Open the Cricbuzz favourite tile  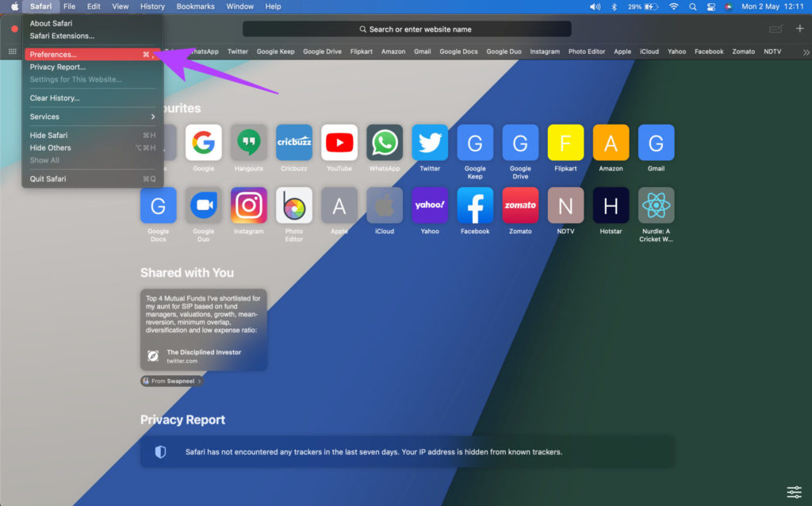point(294,143)
